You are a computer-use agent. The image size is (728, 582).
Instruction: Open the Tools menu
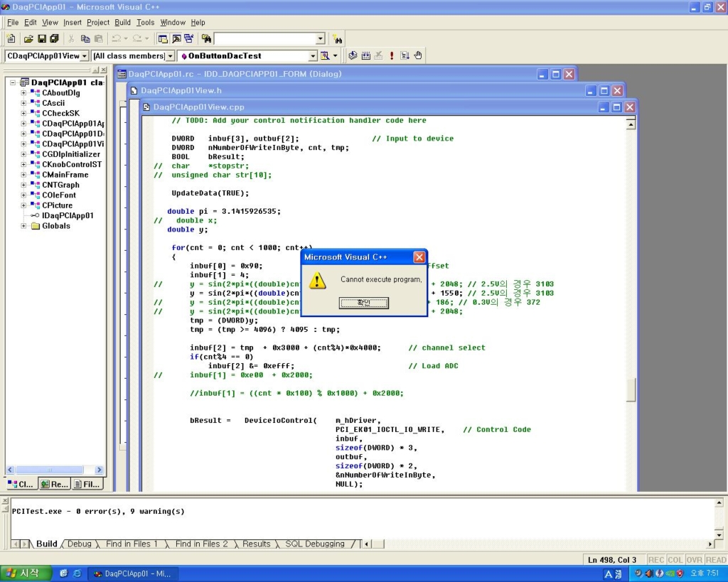click(x=145, y=22)
